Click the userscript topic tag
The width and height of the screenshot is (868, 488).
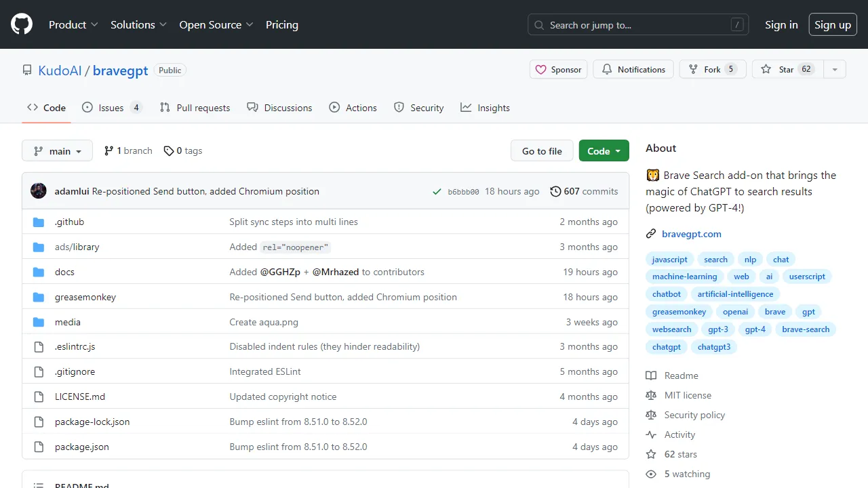pyautogui.click(x=807, y=277)
